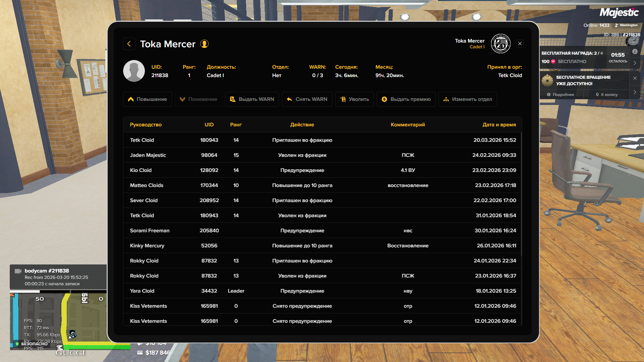Image resolution: width=644 pixels, height=362 pixels.
Task: Click the Понижение demotion button
Action: pos(199,99)
